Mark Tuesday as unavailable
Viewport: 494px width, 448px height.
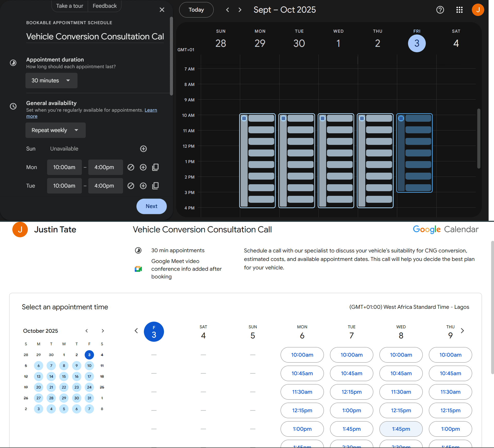point(131,186)
